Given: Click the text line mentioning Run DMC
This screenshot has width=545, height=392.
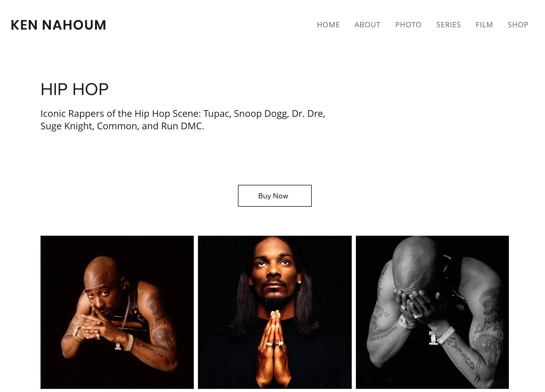Looking at the screenshot, I should pyautogui.click(x=122, y=126).
